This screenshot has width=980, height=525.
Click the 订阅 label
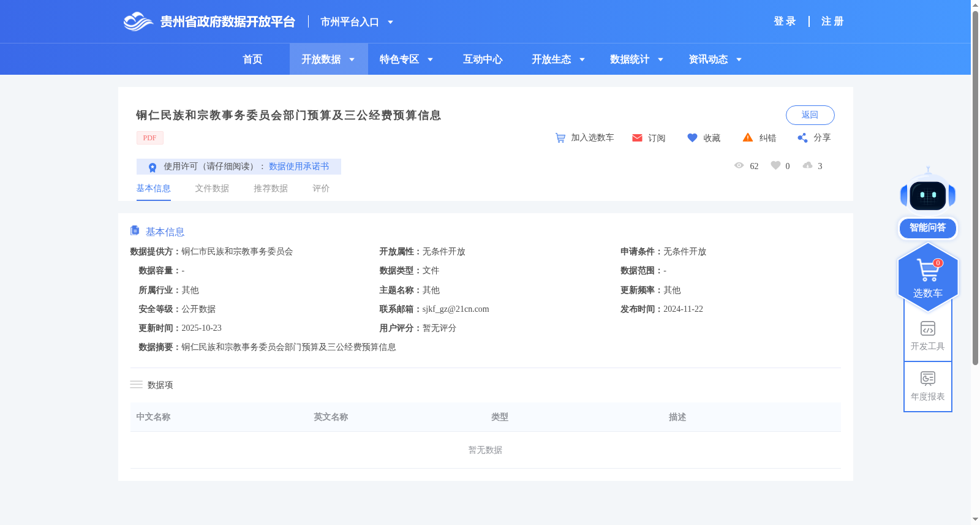(657, 138)
